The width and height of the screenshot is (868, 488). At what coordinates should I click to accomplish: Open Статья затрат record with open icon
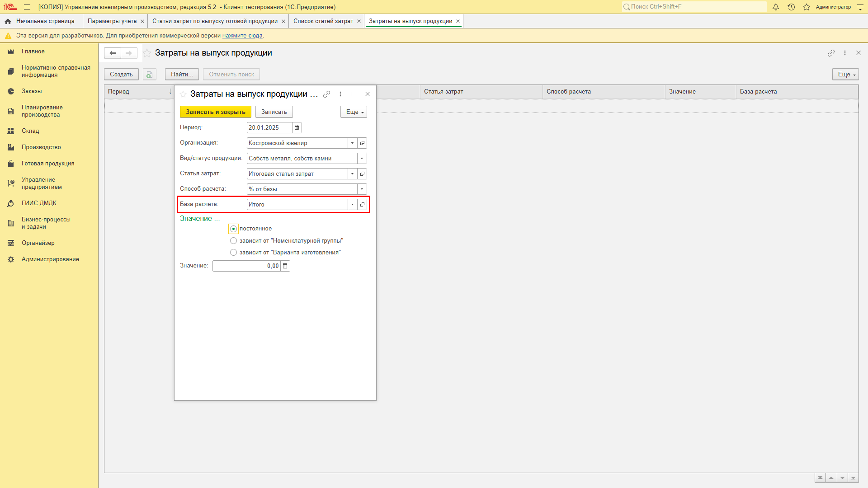(362, 174)
